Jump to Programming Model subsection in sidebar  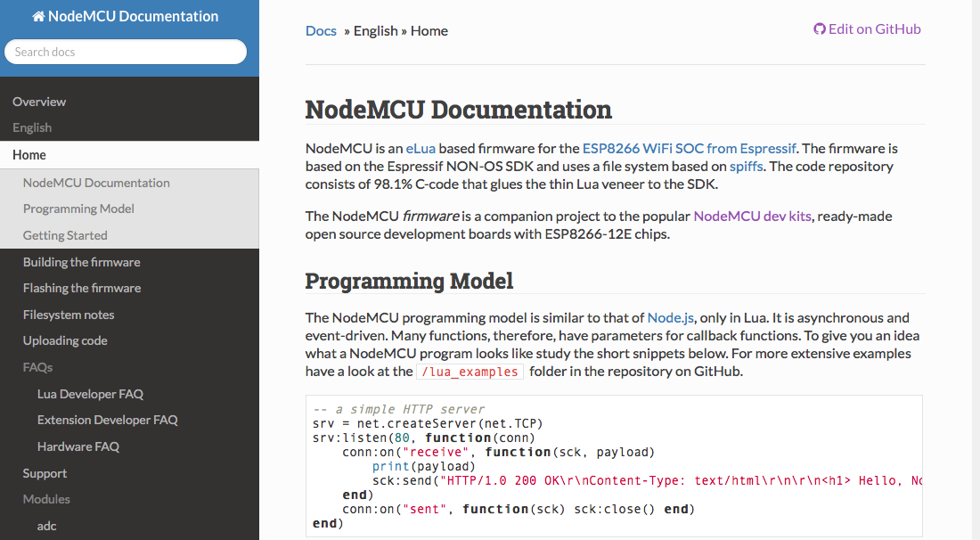(78, 209)
